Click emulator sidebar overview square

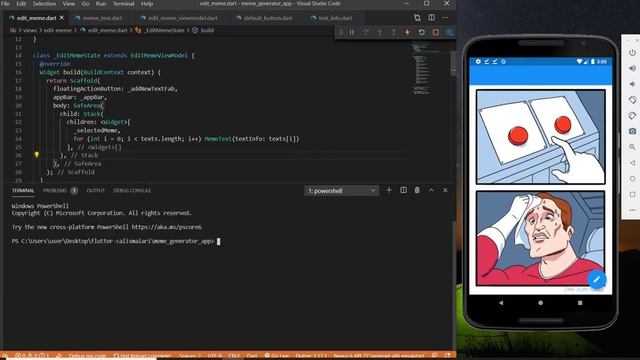(x=632, y=194)
